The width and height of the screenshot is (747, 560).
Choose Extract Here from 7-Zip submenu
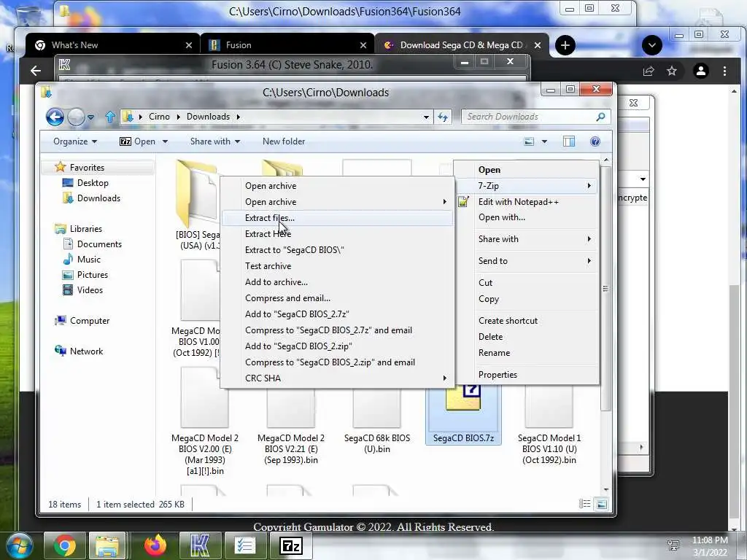[337, 234]
